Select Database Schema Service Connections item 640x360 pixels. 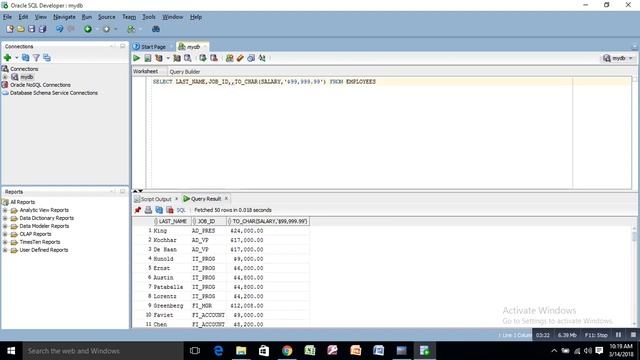tap(54, 93)
